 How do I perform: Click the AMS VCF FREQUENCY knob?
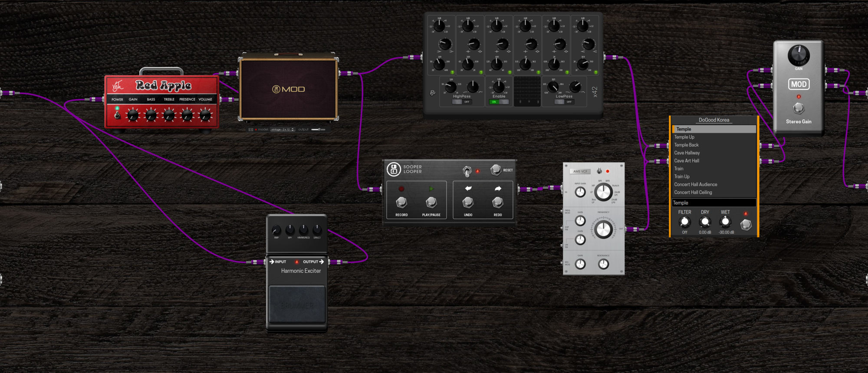pos(603,229)
